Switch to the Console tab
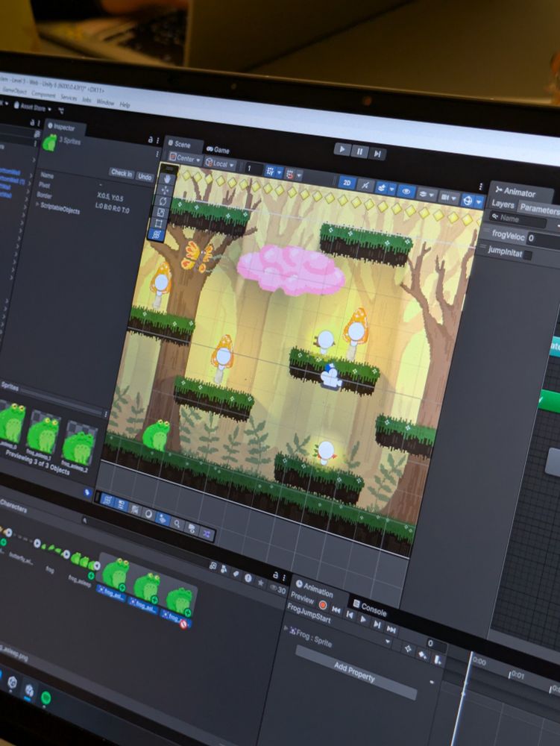 pyautogui.click(x=371, y=607)
